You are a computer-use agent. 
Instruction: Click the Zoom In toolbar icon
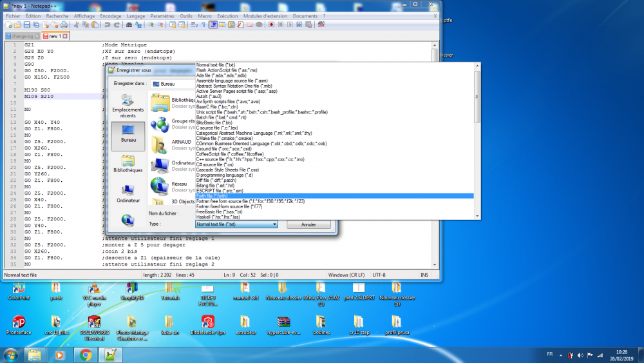[x=151, y=25]
